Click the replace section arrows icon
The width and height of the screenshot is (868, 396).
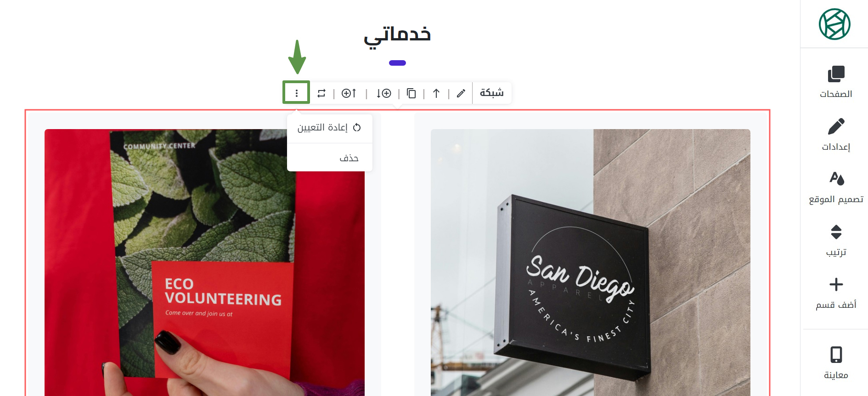321,93
